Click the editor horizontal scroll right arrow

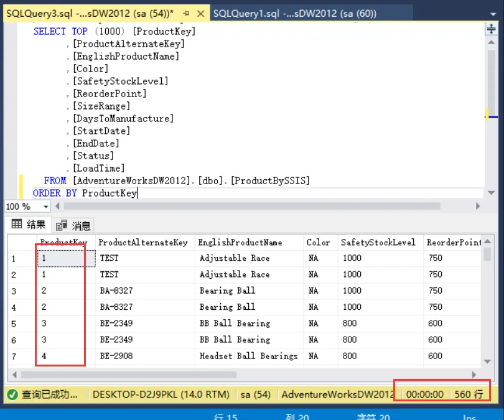pos(478,206)
